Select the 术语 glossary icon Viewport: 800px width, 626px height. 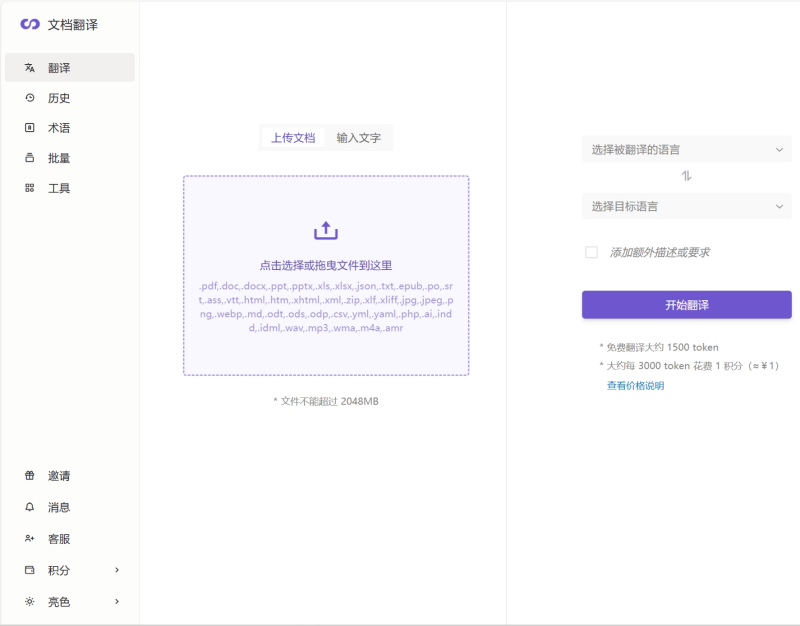click(x=30, y=128)
